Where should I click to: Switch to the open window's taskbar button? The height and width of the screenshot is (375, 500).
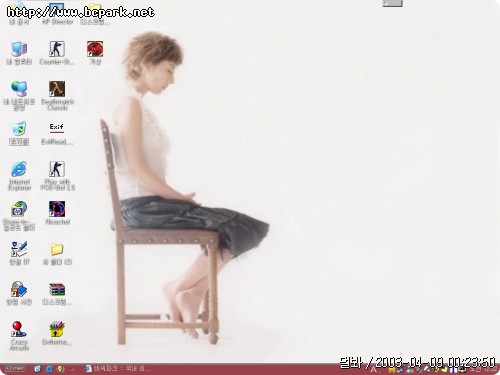coord(118,369)
